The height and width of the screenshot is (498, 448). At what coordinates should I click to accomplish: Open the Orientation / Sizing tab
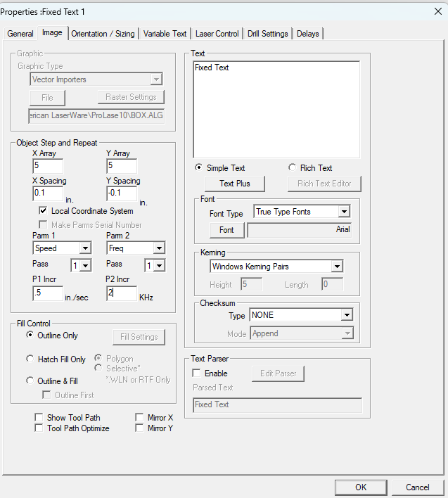pos(103,34)
